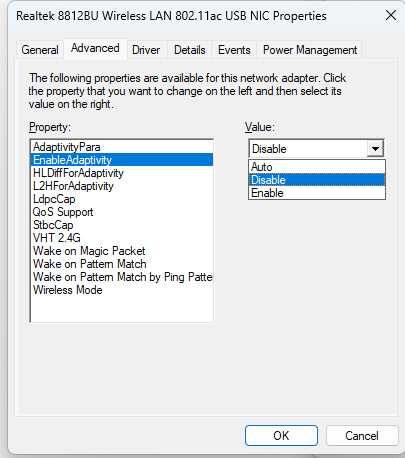405x458 pixels.
Task: Open the Events tab
Action: pyautogui.click(x=234, y=50)
